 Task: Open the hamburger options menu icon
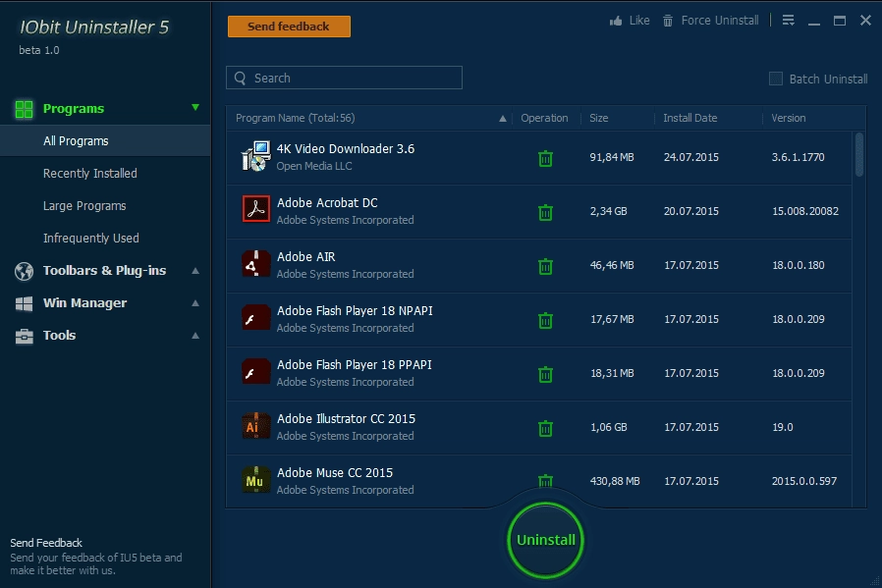click(x=788, y=21)
